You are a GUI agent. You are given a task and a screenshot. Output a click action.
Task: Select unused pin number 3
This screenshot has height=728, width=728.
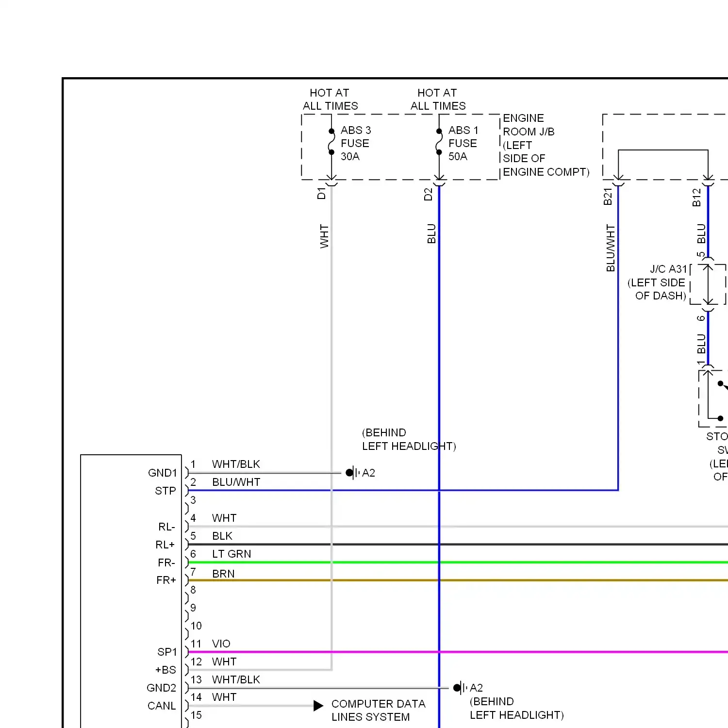pyautogui.click(x=193, y=500)
